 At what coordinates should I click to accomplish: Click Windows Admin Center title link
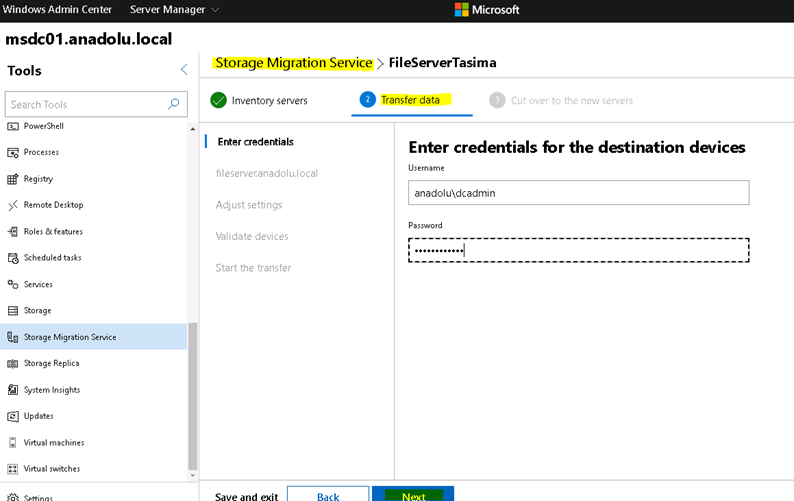click(57, 10)
